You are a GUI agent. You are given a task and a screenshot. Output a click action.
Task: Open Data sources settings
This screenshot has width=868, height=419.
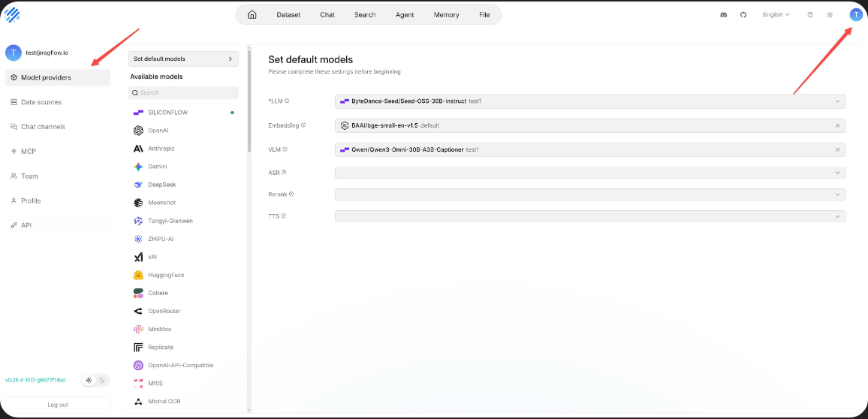pos(58,102)
